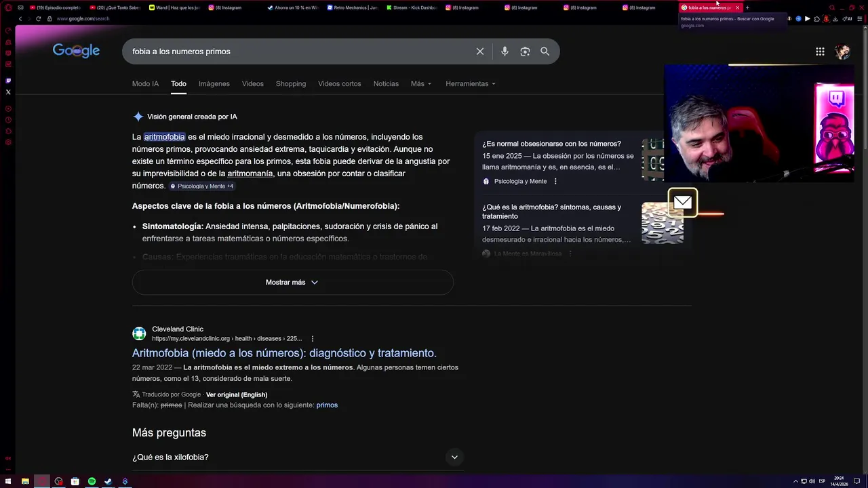Clear the Google search box text

coord(480,52)
